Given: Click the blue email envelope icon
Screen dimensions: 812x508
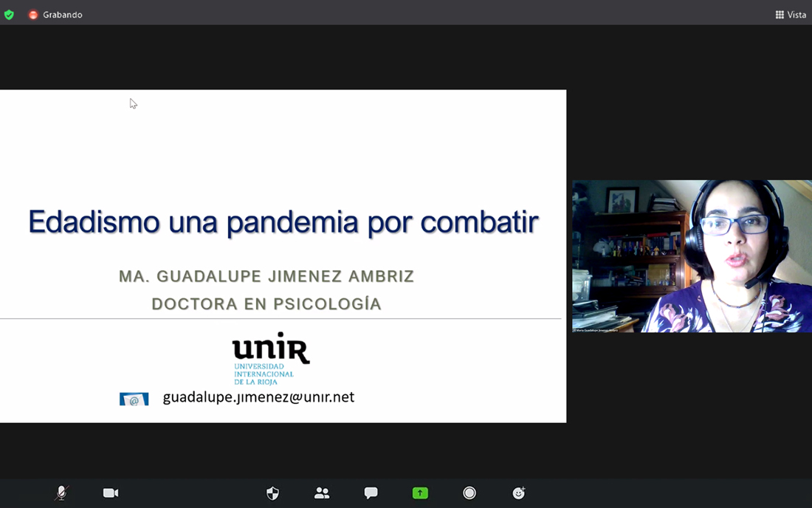Looking at the screenshot, I should (134, 399).
